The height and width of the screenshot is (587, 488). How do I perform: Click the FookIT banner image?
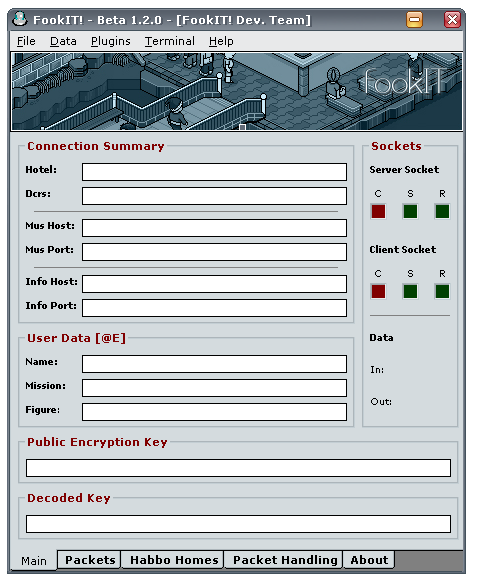[x=237, y=92]
